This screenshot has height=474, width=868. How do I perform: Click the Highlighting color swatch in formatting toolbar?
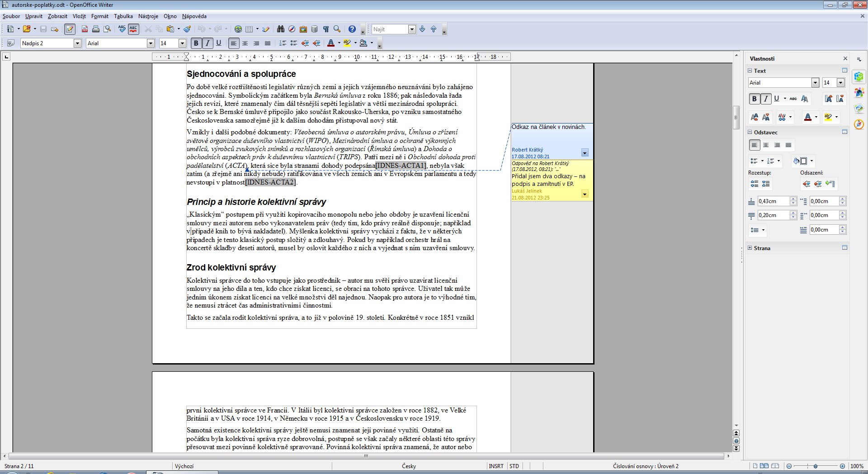(x=347, y=43)
